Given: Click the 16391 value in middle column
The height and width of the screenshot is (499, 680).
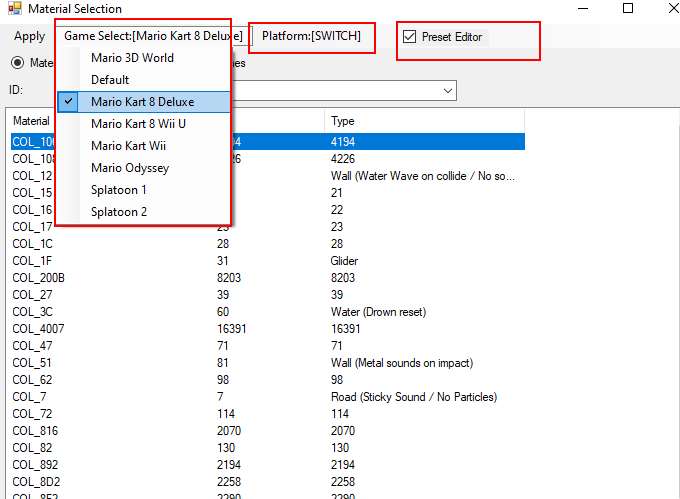Looking at the screenshot, I should click(232, 329).
